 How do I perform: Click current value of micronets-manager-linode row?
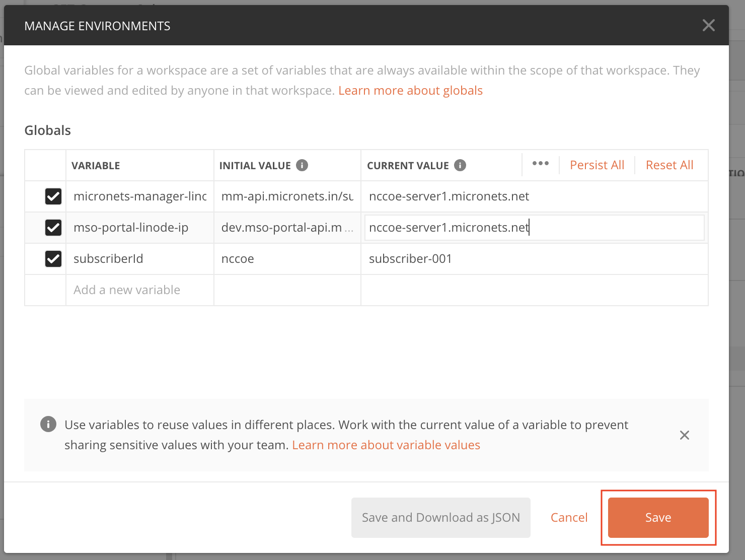pos(535,196)
